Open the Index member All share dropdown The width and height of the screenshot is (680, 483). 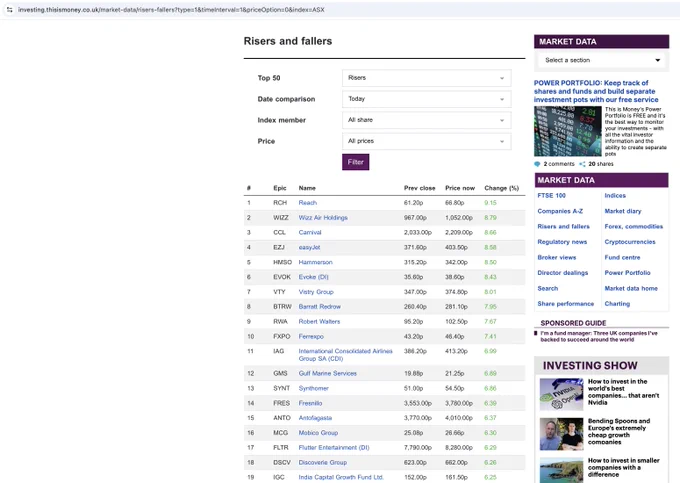(x=427, y=120)
